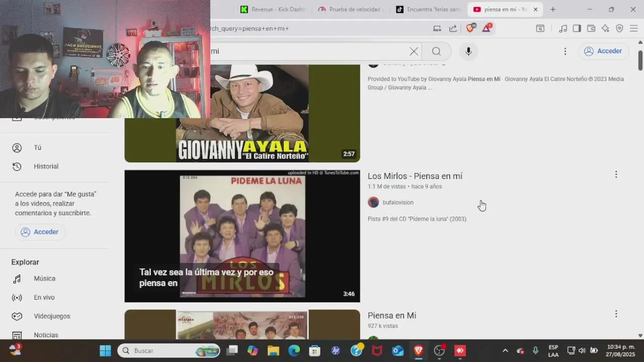Play the Los Mirlos Pideme La Luna thumbnail

point(242,236)
